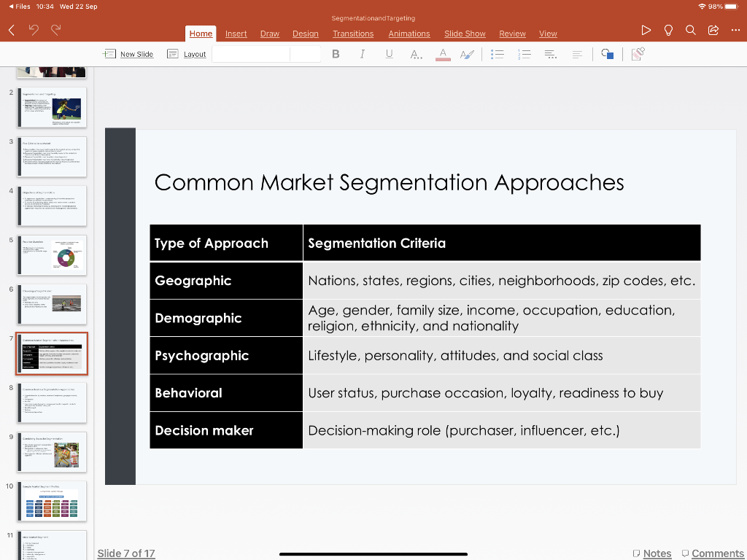Go back using the back arrow
This screenshot has height=560, width=747.
coord(12,31)
